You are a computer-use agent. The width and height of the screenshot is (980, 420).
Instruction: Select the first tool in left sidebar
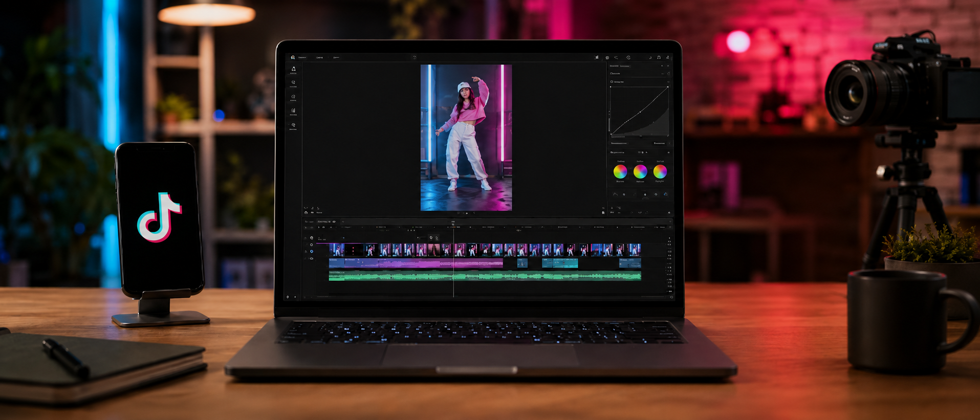coord(293,70)
